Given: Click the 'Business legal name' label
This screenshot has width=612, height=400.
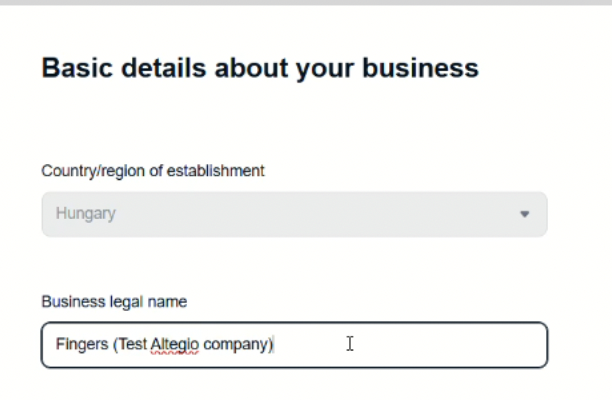Looking at the screenshot, I should (x=114, y=301).
